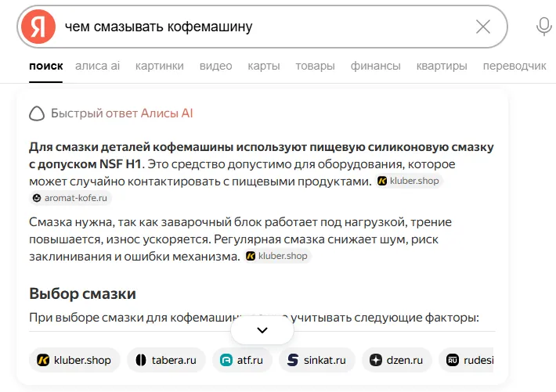Clear the search query with the X icon
The width and height of the screenshot is (556, 392).
click(483, 27)
